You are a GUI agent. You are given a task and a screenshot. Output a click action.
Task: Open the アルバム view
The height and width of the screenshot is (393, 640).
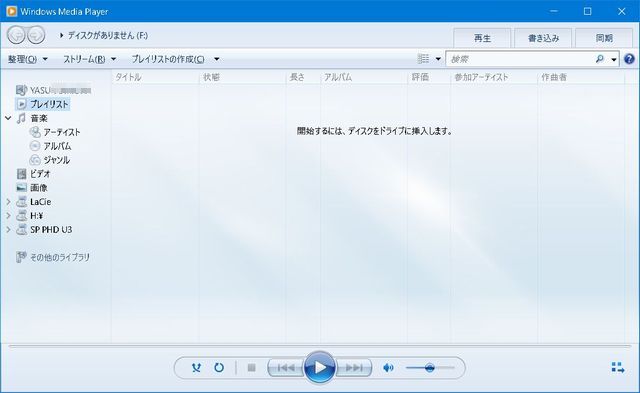[x=57, y=146]
